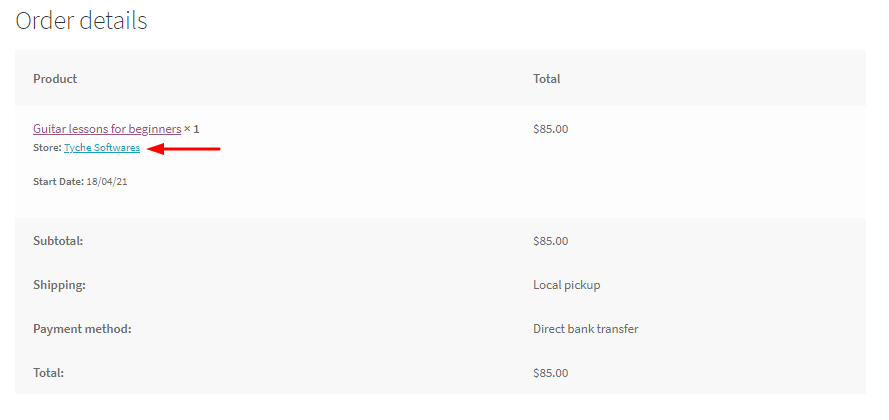
Task: Click the Local pickup shipping value
Action: coord(566,285)
